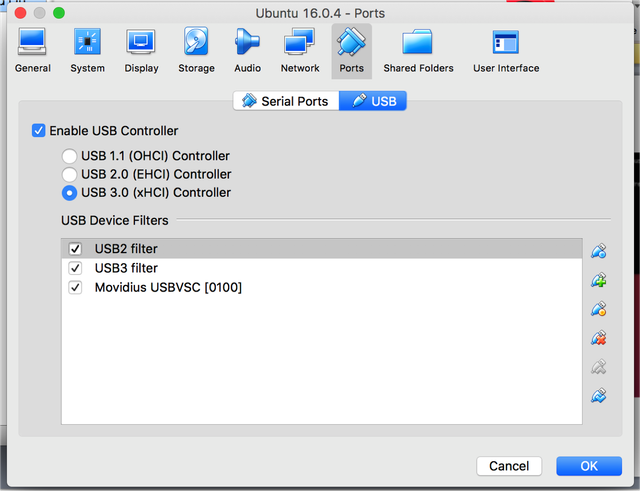Remove the selected USB filter
Screen dimensions: 640x491
click(x=598, y=338)
